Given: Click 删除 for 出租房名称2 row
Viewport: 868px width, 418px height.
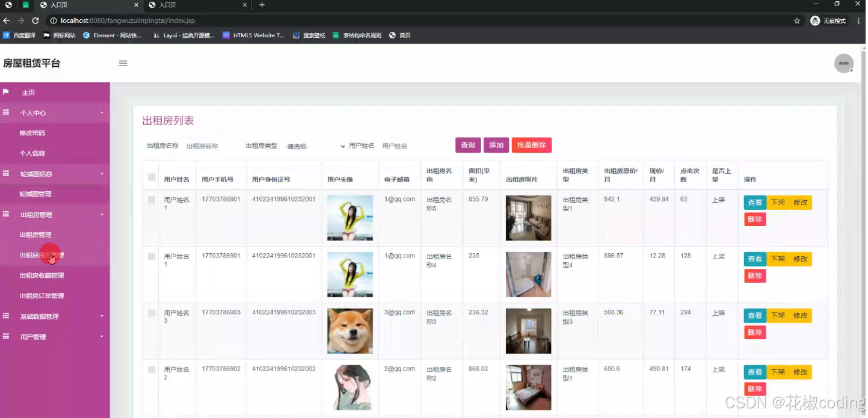Looking at the screenshot, I should pos(755,389).
